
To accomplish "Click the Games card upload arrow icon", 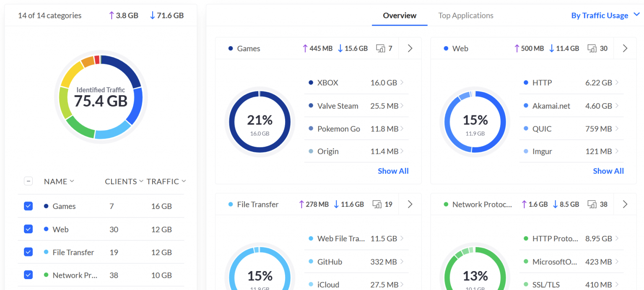I will pyautogui.click(x=305, y=48).
